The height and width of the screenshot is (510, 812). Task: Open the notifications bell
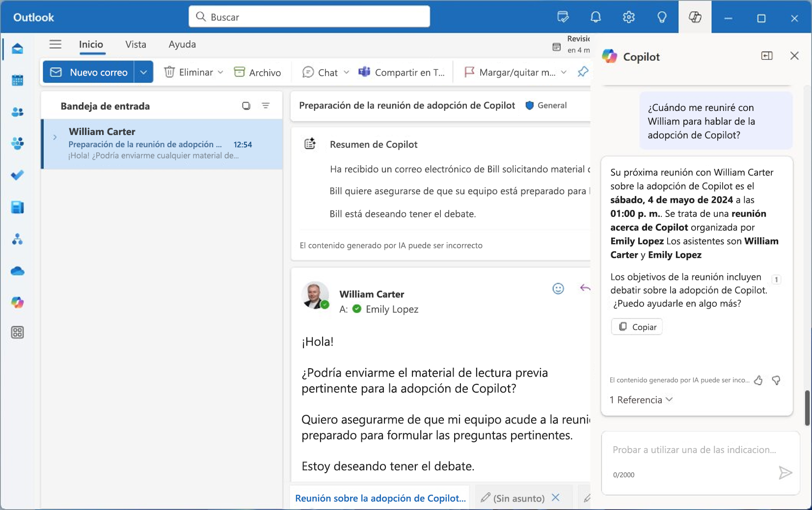(x=595, y=17)
